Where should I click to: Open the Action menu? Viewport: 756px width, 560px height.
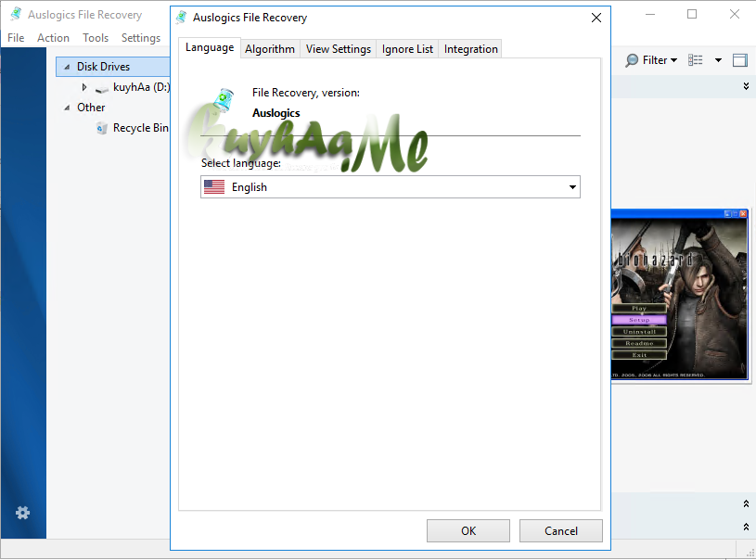pos(53,38)
